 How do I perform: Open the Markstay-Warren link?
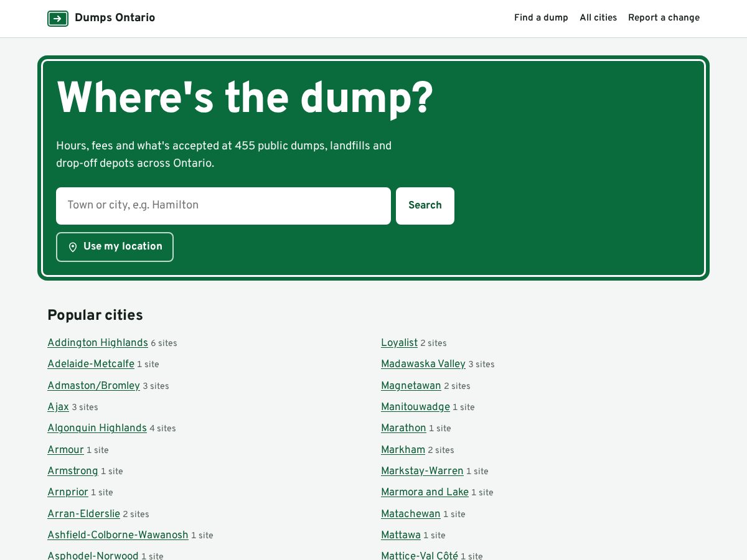coord(422,471)
